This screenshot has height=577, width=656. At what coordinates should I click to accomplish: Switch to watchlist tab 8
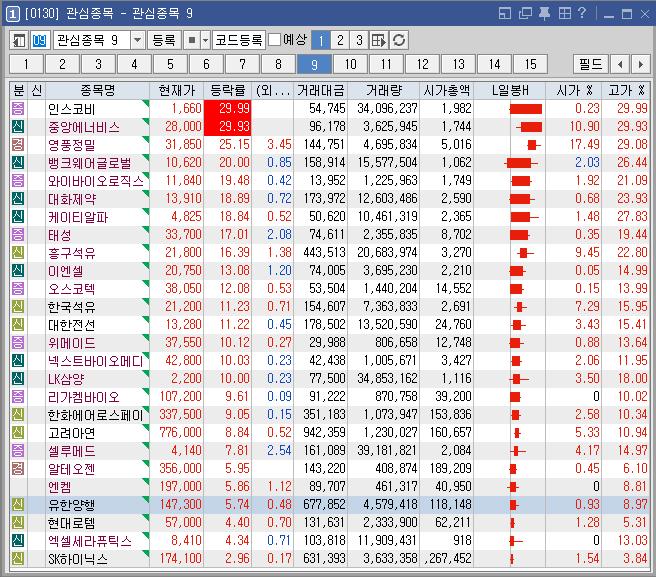[x=279, y=64]
